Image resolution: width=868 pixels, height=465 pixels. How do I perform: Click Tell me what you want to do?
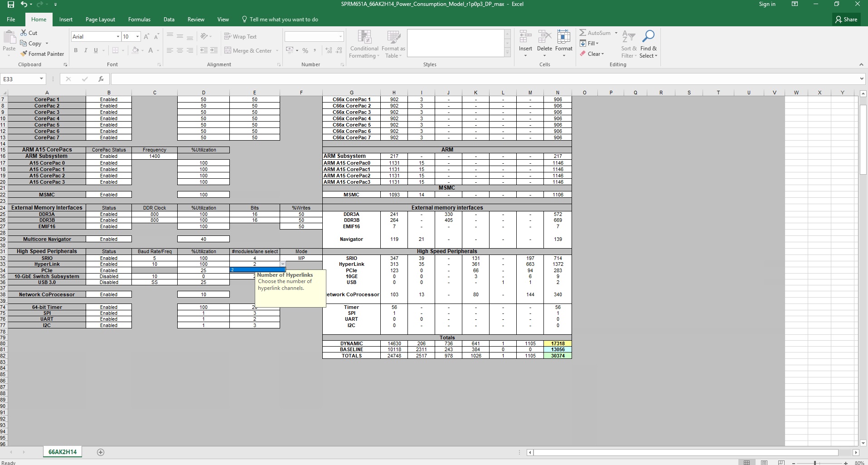tap(280, 20)
